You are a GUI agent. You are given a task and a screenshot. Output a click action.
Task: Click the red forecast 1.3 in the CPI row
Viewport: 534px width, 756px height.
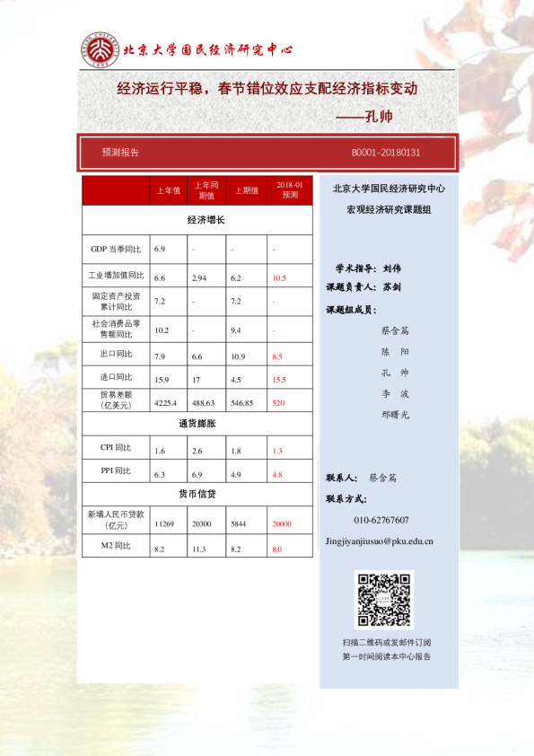pos(277,452)
